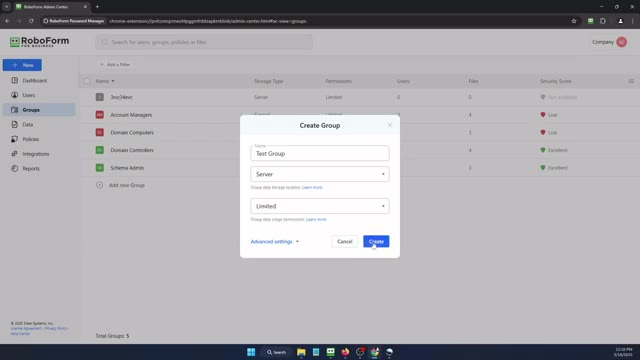The width and height of the screenshot is (640, 360).
Task: Open the Company account avatar
Action: click(622, 42)
